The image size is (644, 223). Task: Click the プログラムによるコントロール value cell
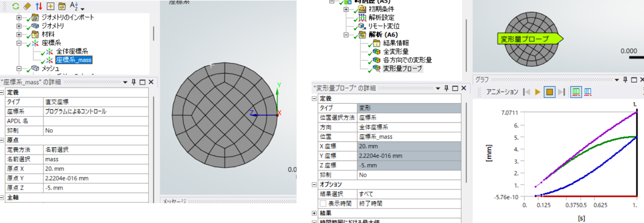[96, 112]
